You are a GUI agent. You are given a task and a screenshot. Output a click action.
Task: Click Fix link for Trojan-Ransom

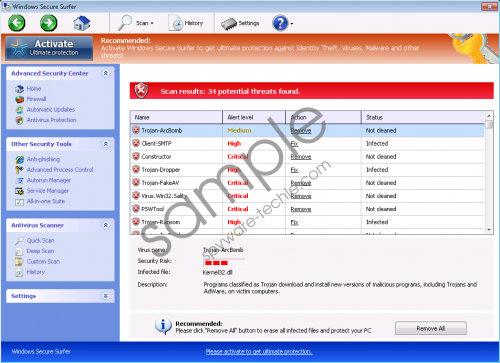tap(294, 222)
